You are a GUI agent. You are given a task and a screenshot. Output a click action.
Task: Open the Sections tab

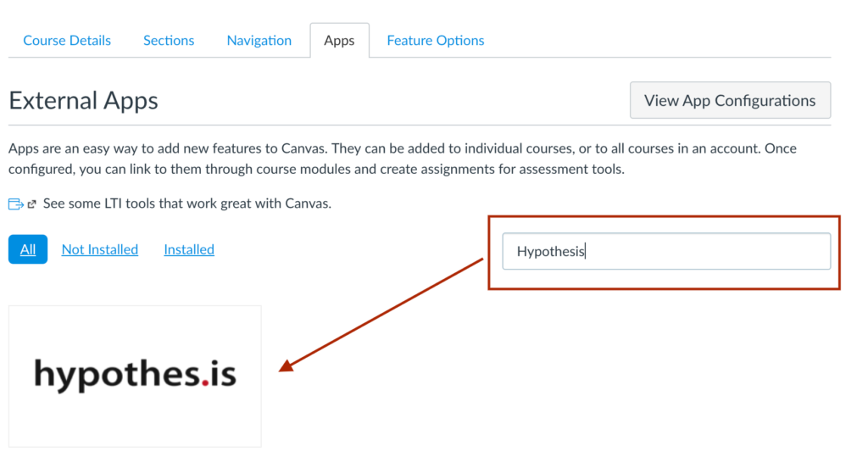pyautogui.click(x=169, y=41)
